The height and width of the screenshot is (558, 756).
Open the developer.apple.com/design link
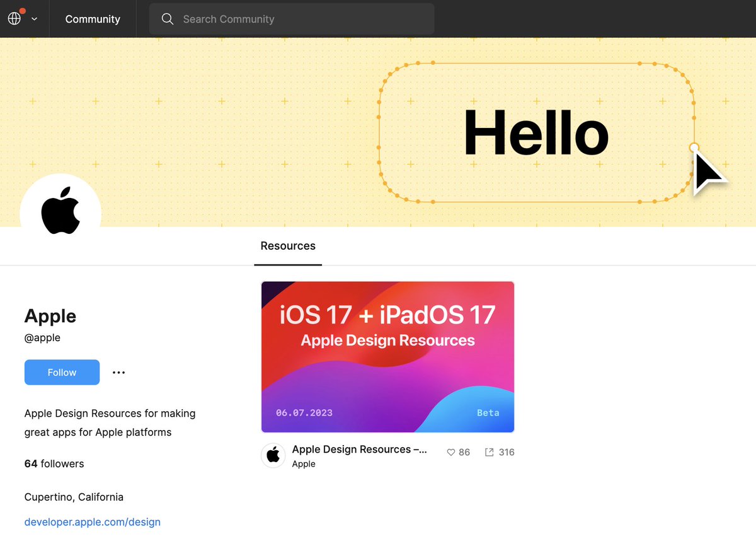coord(93,522)
